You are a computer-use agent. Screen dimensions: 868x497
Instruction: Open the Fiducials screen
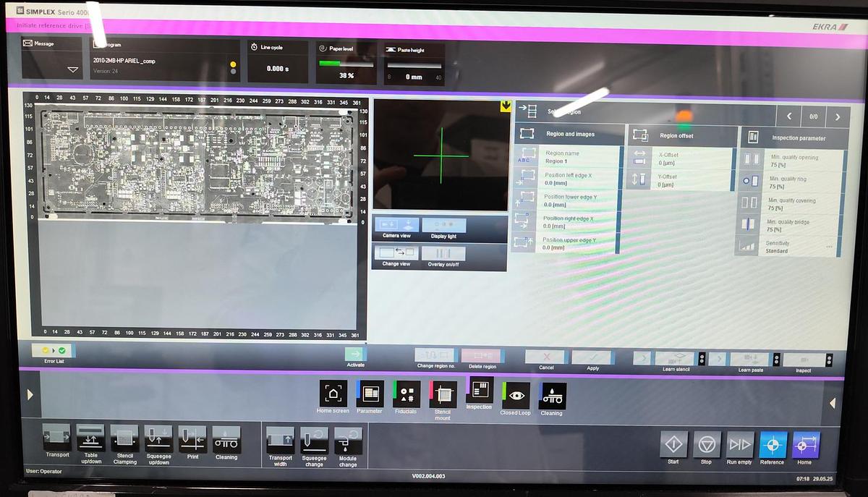406,394
